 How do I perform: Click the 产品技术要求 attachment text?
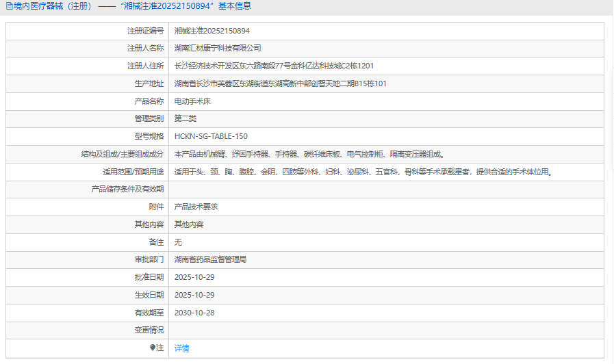tap(196, 207)
